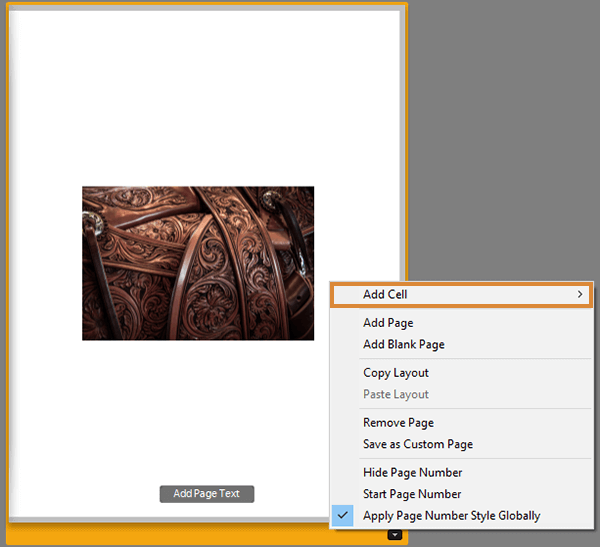Select Start Page Number entry
Screen dimensions: 600x547
coord(412,494)
